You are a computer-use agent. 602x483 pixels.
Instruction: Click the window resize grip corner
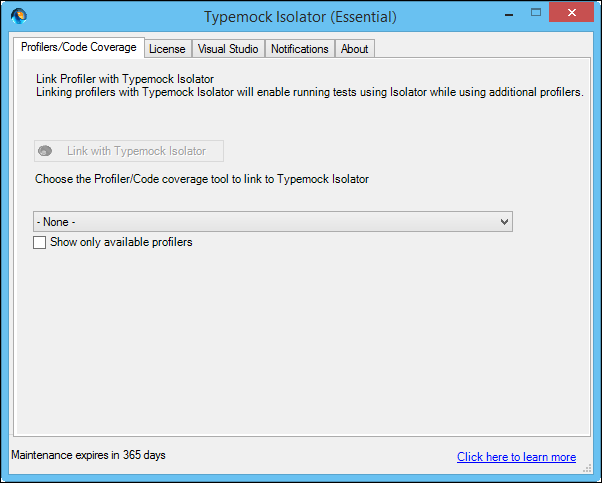pyautogui.click(x=587, y=468)
